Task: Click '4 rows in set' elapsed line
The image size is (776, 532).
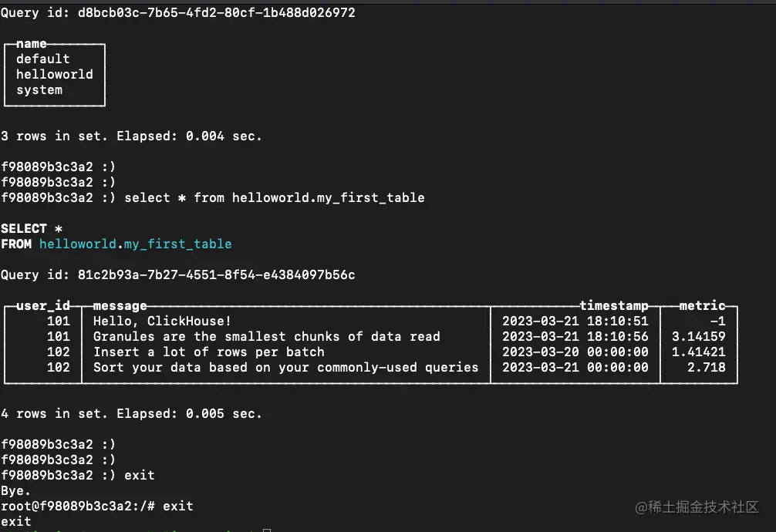Action: pos(131,414)
